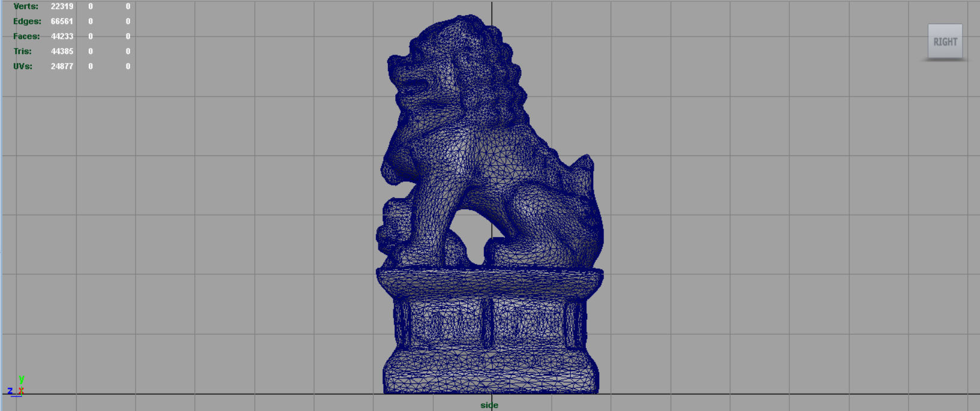Click the "Faces:" heads-up display label

26,36
